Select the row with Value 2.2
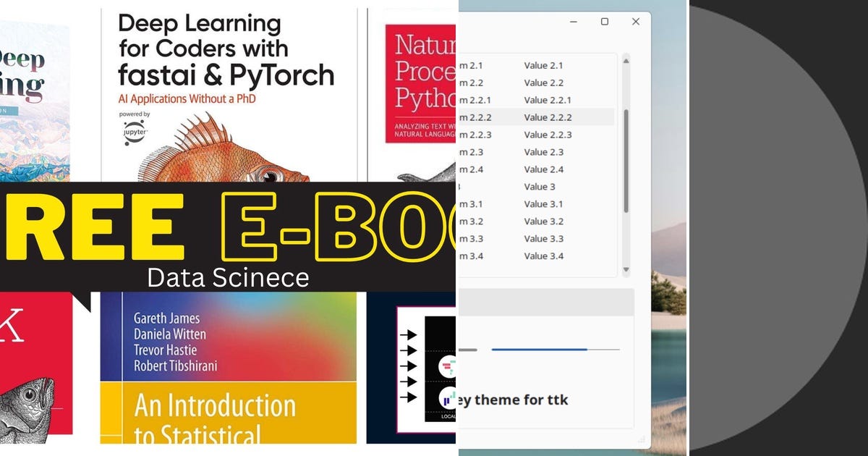The height and width of the screenshot is (456, 868). click(x=536, y=83)
